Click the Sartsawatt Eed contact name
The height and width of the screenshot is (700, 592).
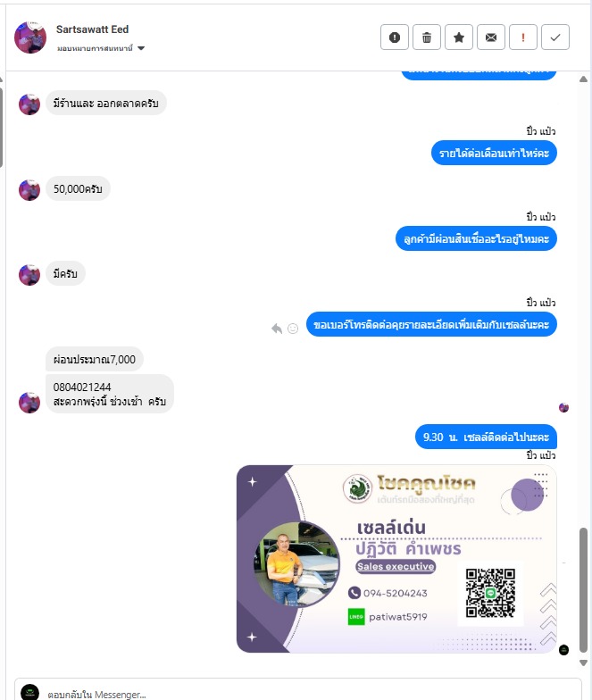[93, 29]
